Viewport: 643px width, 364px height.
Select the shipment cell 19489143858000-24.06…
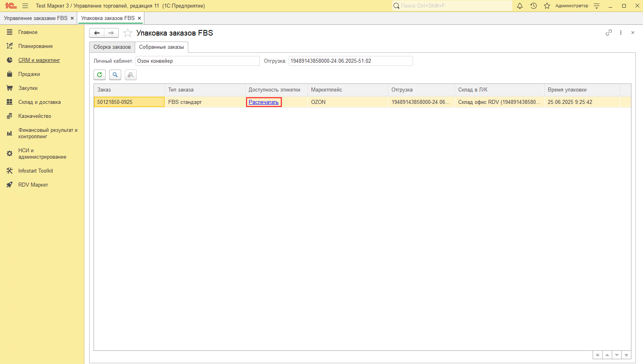tap(421, 102)
